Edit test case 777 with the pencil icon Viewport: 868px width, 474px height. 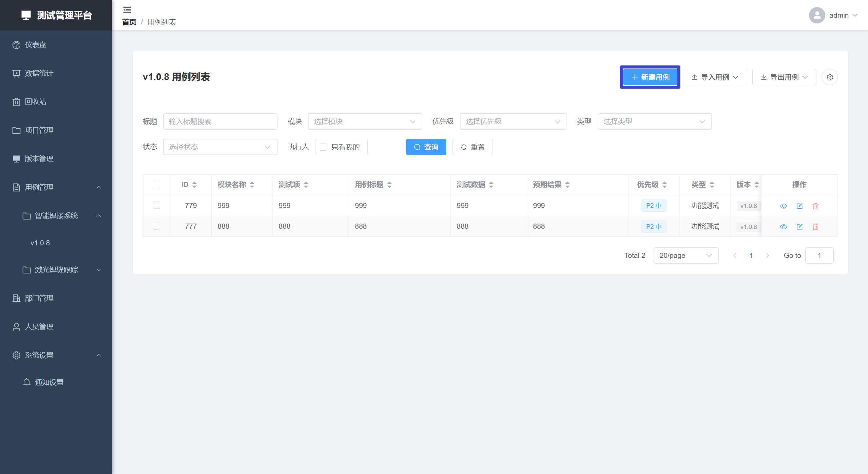tap(799, 227)
